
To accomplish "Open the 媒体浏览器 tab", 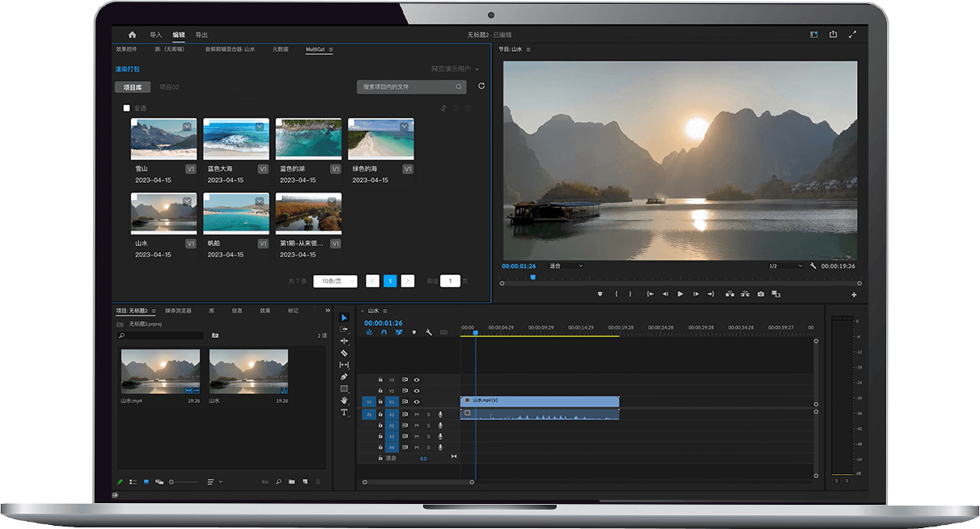I will (x=178, y=311).
